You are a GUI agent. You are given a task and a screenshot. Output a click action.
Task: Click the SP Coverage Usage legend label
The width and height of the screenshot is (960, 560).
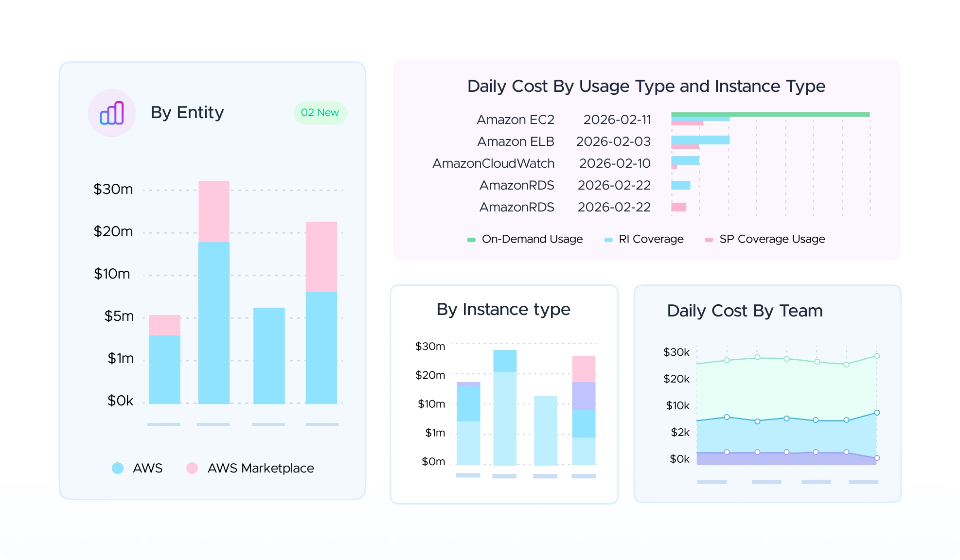(x=772, y=239)
